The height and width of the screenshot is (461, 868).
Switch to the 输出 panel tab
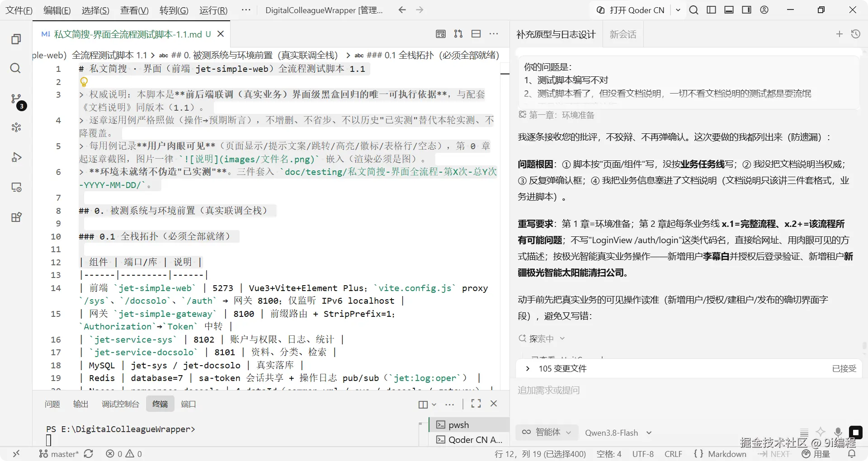click(x=81, y=404)
